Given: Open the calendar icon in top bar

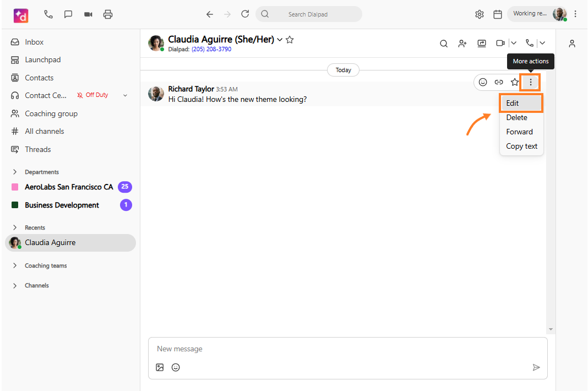Looking at the screenshot, I should [498, 14].
